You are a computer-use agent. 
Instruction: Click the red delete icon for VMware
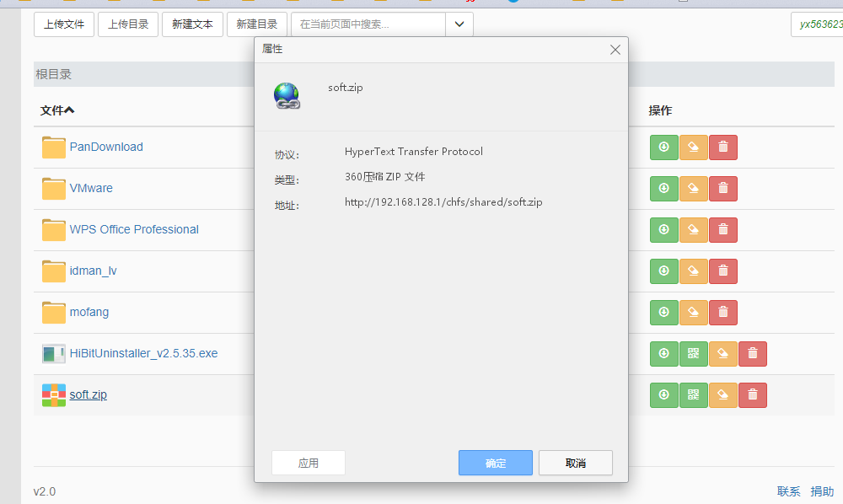click(722, 189)
